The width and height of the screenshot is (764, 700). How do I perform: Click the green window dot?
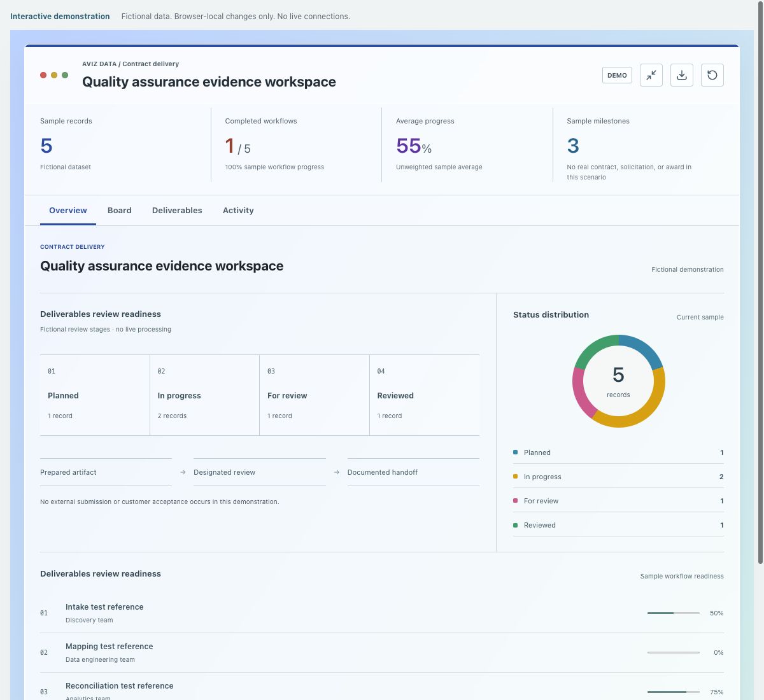point(65,75)
